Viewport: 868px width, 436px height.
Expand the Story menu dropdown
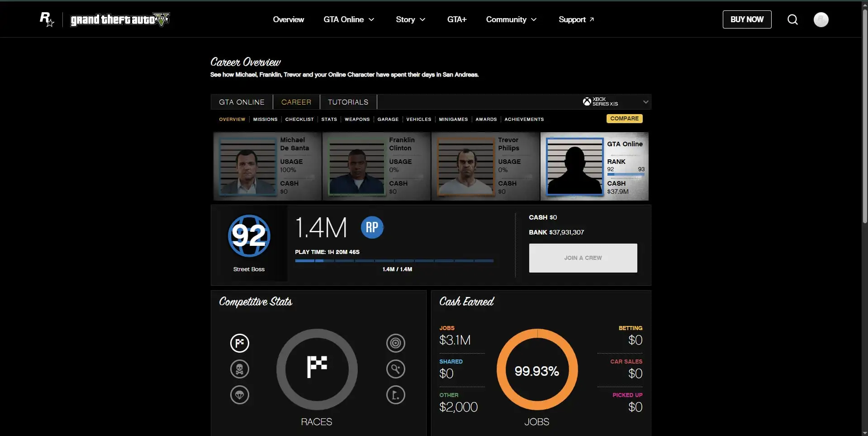(x=410, y=19)
